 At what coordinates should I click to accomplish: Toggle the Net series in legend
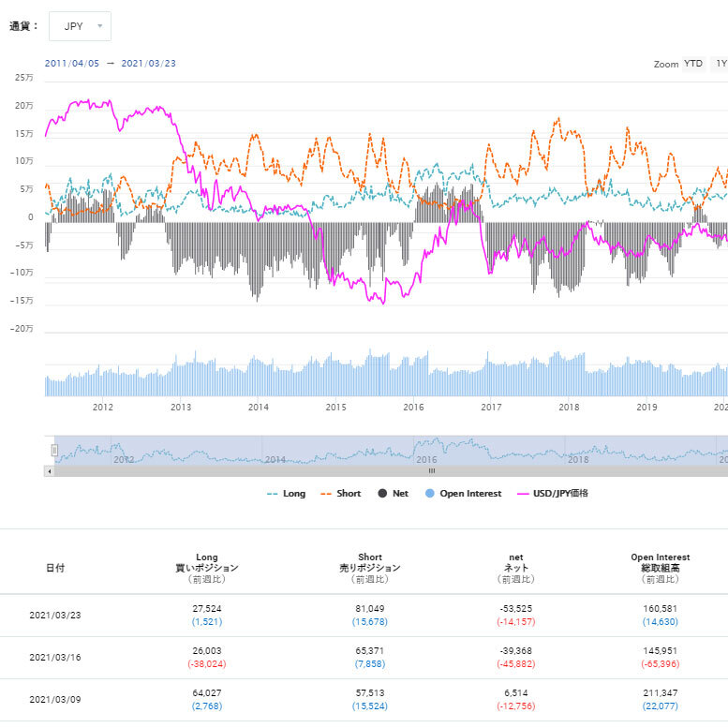[394, 494]
